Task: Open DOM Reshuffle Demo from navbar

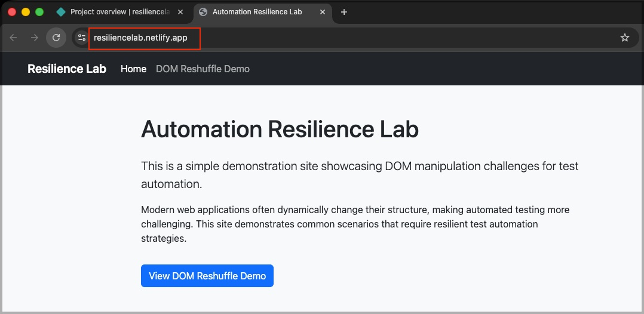Action: point(203,69)
